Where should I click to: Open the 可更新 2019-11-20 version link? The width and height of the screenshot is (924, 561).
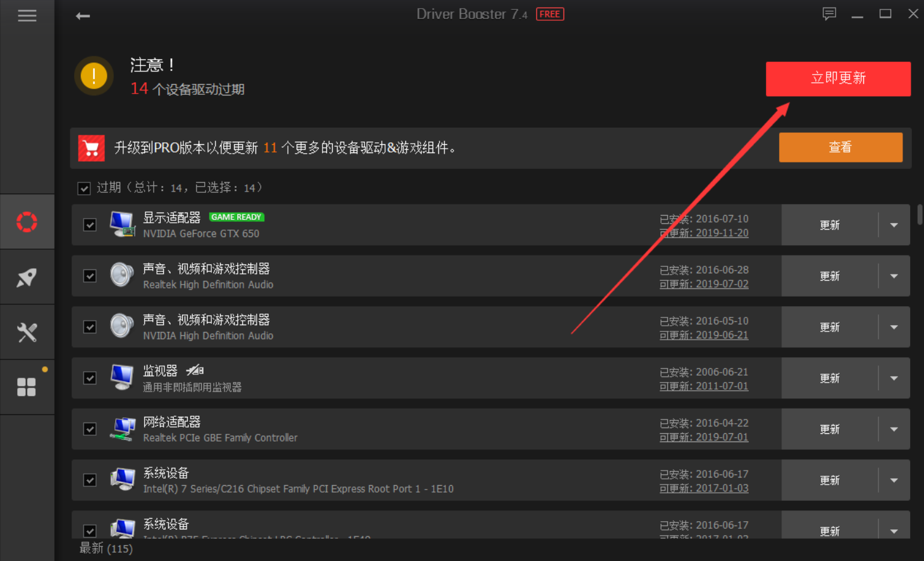(x=704, y=233)
